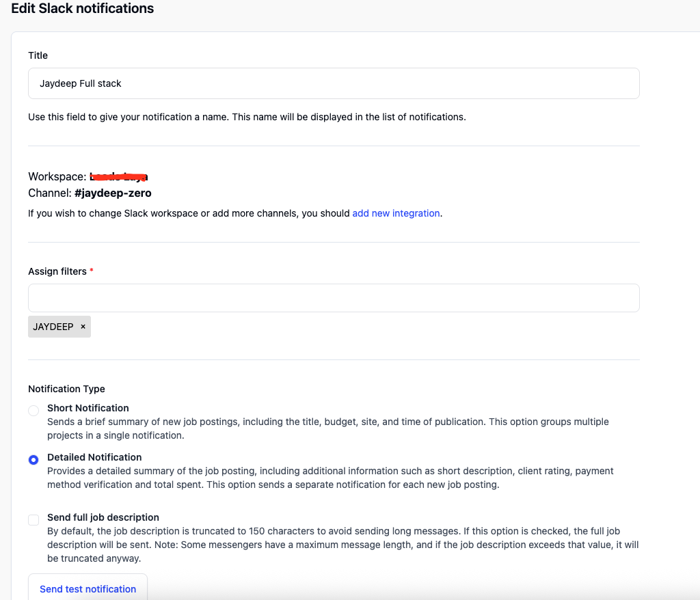Click the "Short Notification" option label
This screenshot has width=700, height=600.
coord(88,408)
